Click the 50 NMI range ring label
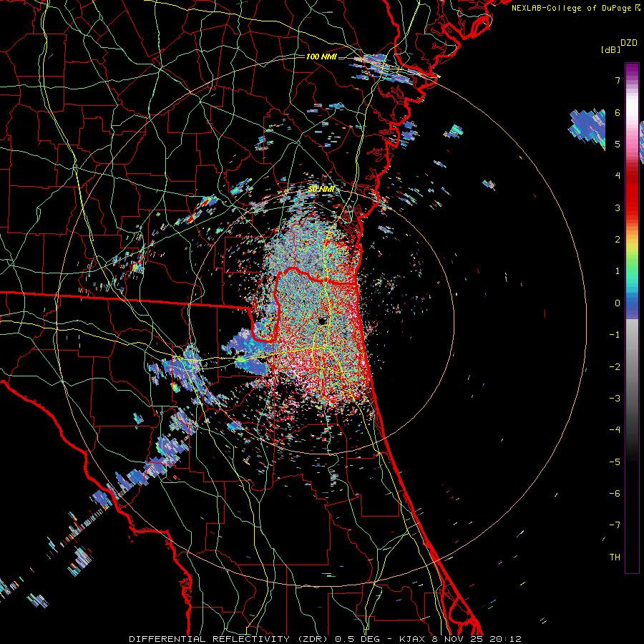644x644 pixels. [x=321, y=189]
